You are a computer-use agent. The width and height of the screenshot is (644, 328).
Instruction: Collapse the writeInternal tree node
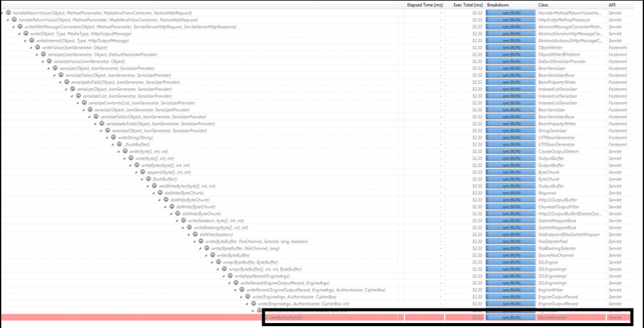click(x=25, y=41)
